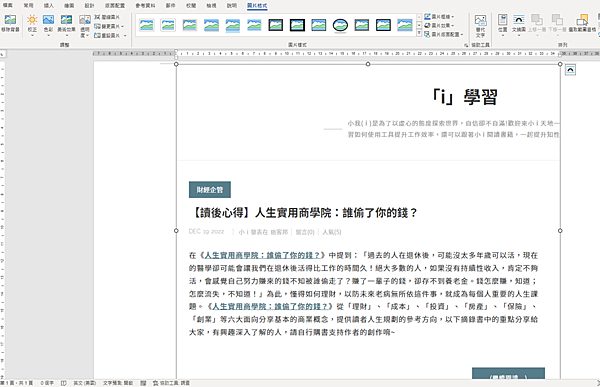Open the picture styles dialog launcher

click(x=466, y=45)
